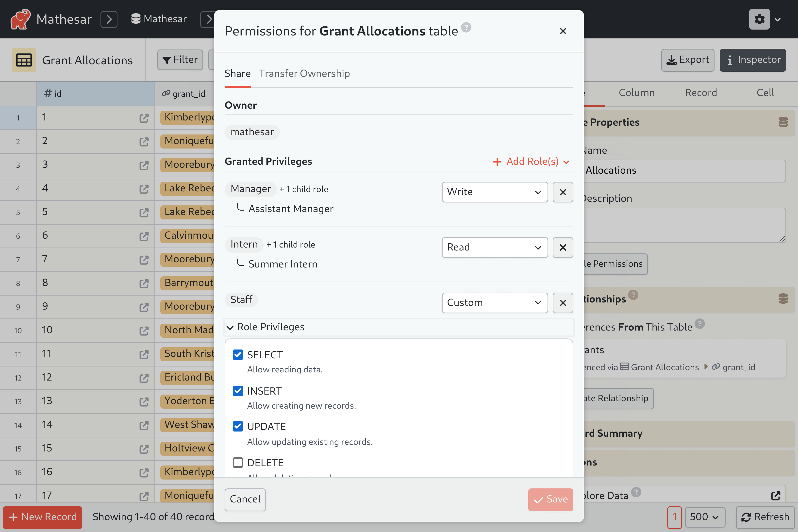Enable the DELETE privilege
The width and height of the screenshot is (798, 532).
238,462
